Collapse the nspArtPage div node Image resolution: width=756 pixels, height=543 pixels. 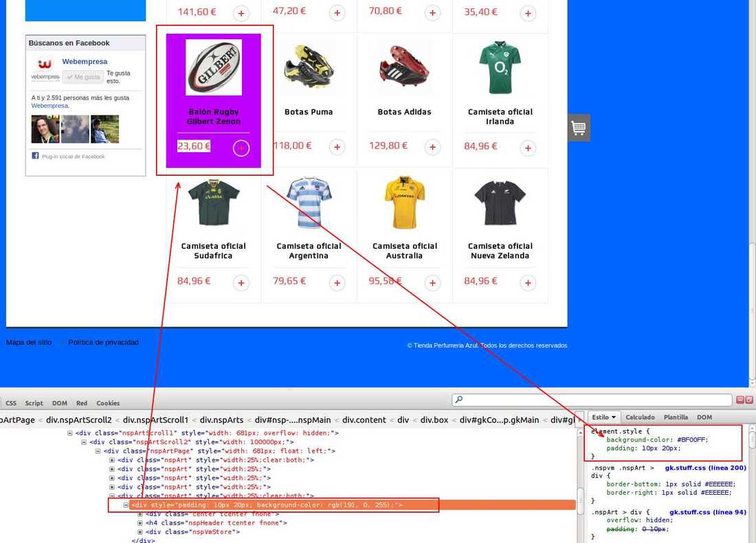[98, 451]
